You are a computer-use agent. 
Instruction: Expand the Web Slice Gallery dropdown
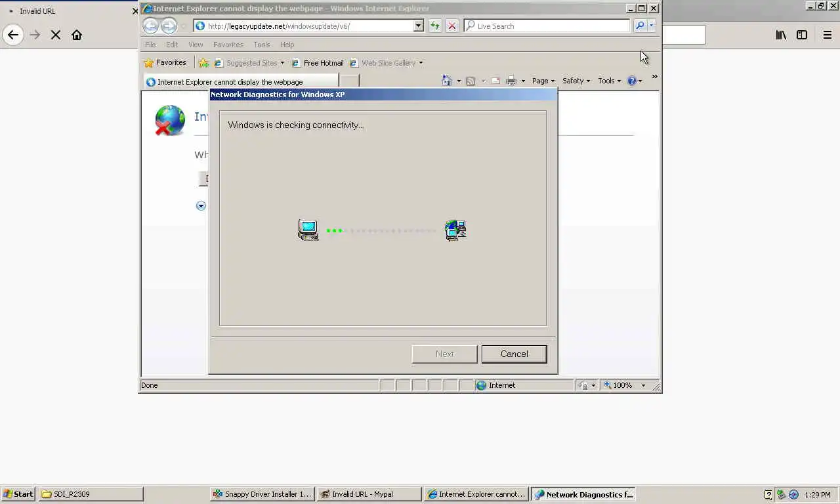click(x=421, y=63)
